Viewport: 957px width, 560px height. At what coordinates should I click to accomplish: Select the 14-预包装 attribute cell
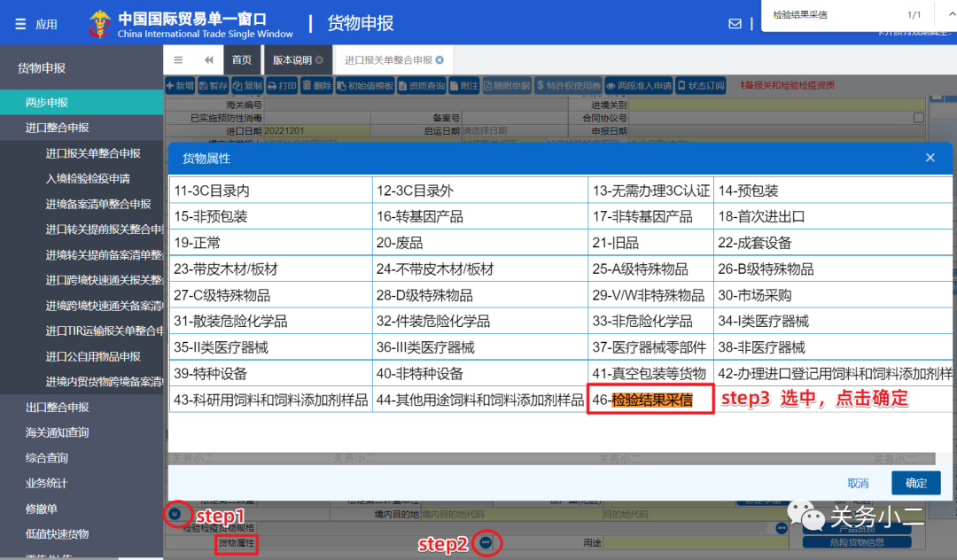pyautogui.click(x=833, y=191)
